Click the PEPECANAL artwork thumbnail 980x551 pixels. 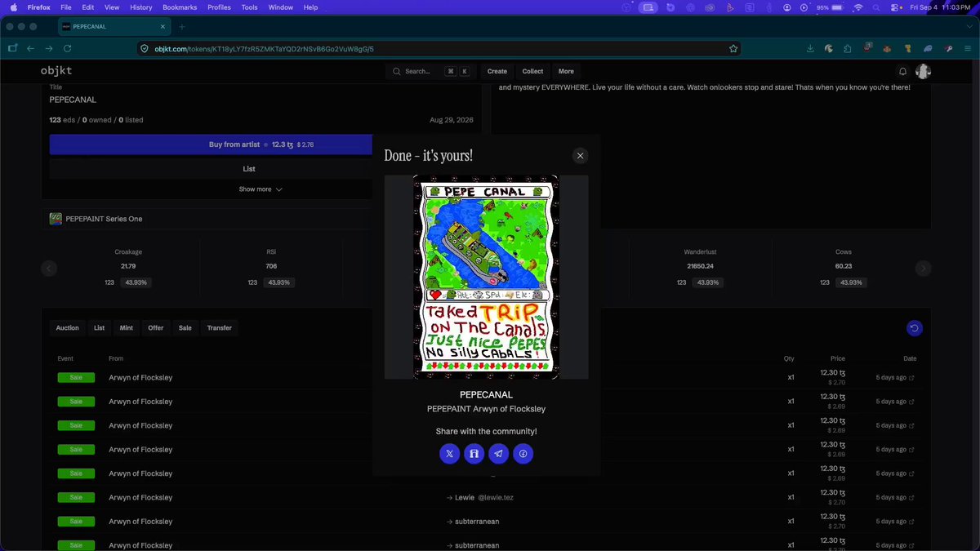point(486,277)
